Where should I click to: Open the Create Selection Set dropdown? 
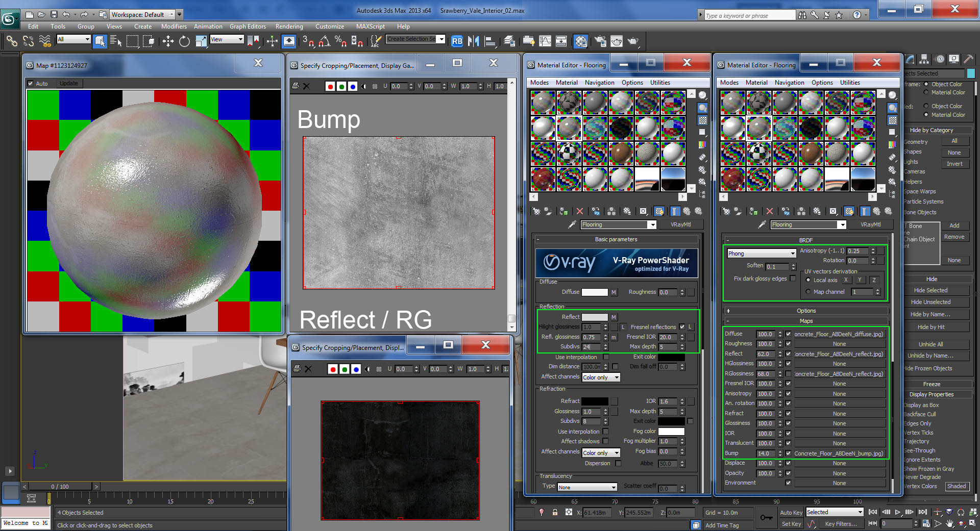point(415,39)
